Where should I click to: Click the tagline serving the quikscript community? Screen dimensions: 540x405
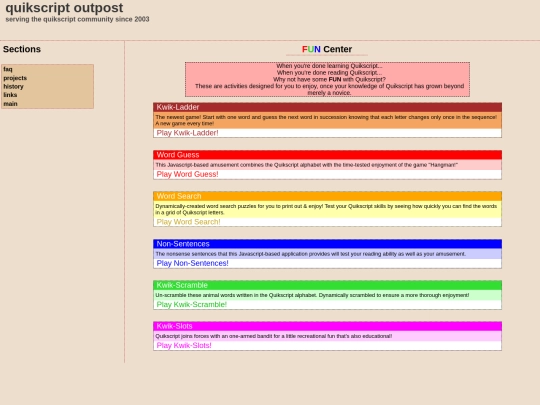point(77,19)
